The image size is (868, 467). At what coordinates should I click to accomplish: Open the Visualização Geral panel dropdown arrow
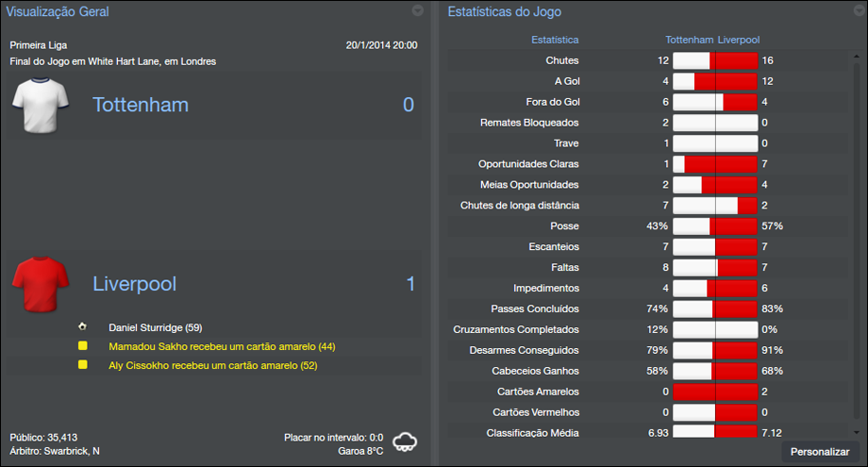418,11
